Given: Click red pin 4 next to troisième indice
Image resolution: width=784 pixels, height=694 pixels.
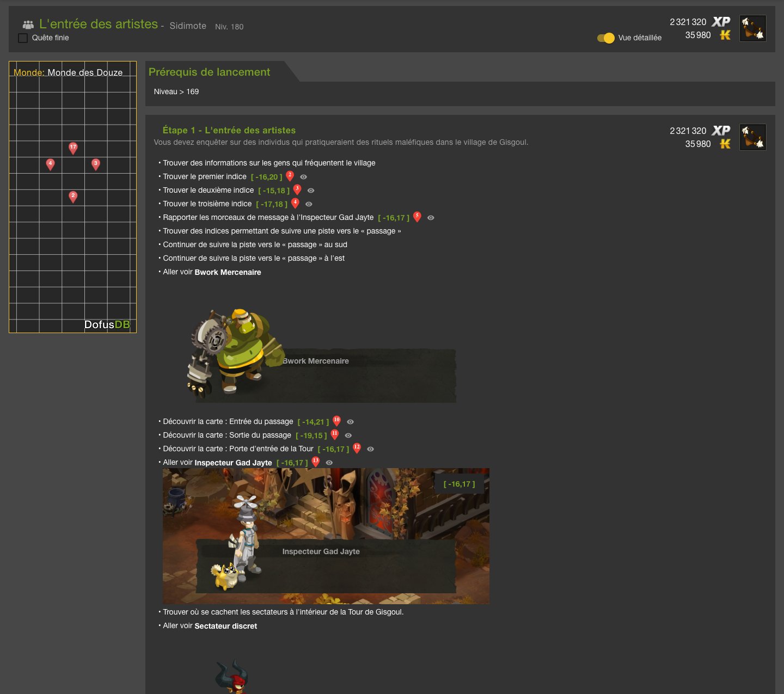Looking at the screenshot, I should click(x=295, y=203).
